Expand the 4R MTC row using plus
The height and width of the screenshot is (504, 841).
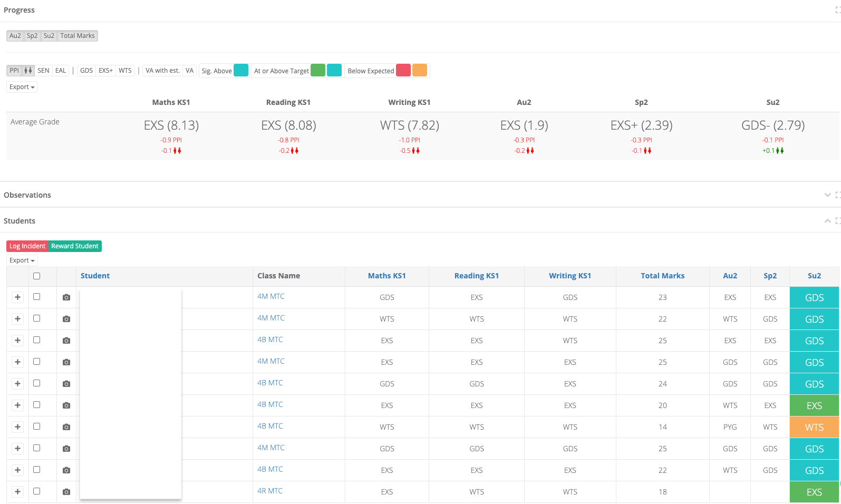click(x=17, y=492)
